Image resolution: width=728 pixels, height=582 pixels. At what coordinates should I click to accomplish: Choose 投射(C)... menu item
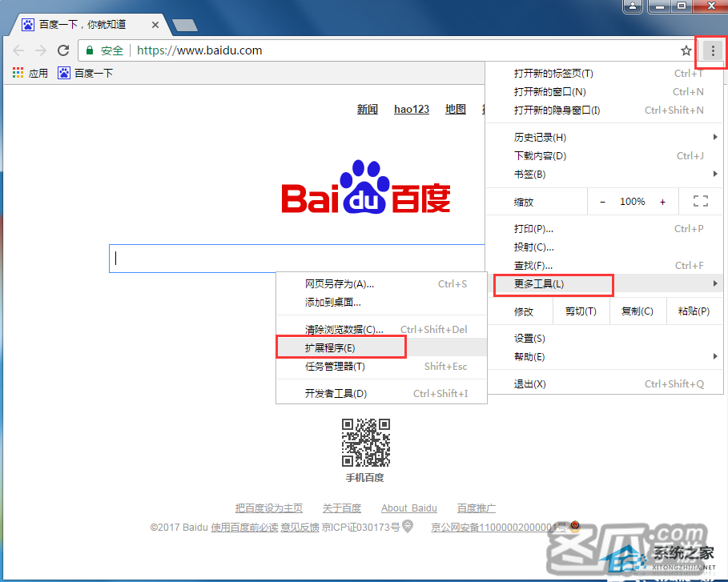pos(605,247)
